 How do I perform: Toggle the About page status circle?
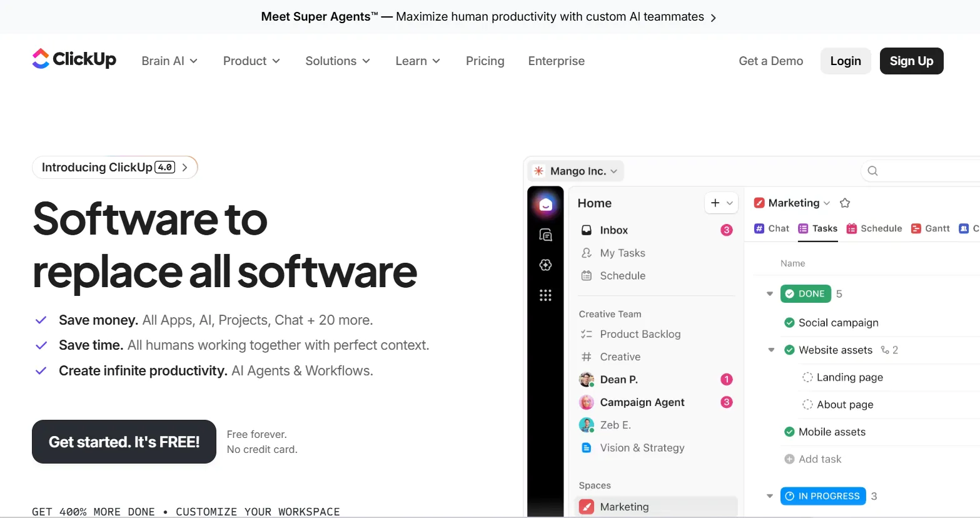(x=807, y=404)
